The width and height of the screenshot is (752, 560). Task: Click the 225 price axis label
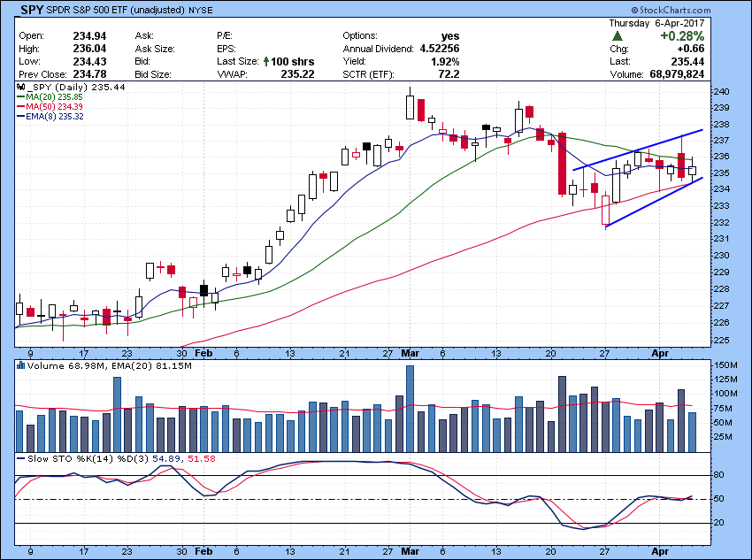click(x=721, y=341)
